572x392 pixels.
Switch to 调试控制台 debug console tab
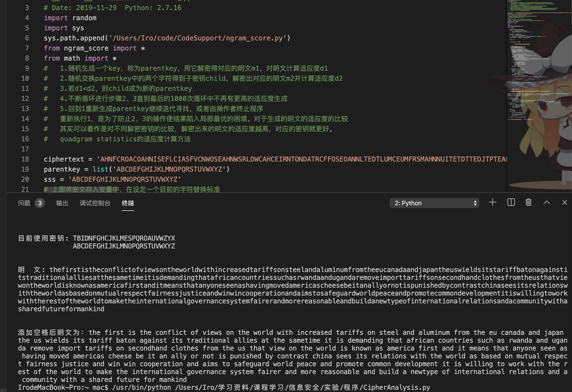[x=95, y=203]
